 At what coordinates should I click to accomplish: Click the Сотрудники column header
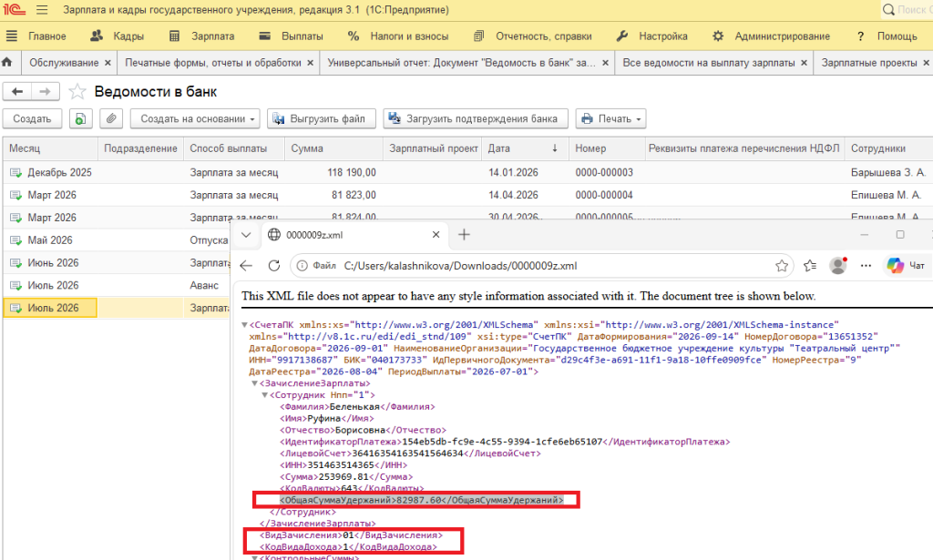[x=889, y=148]
